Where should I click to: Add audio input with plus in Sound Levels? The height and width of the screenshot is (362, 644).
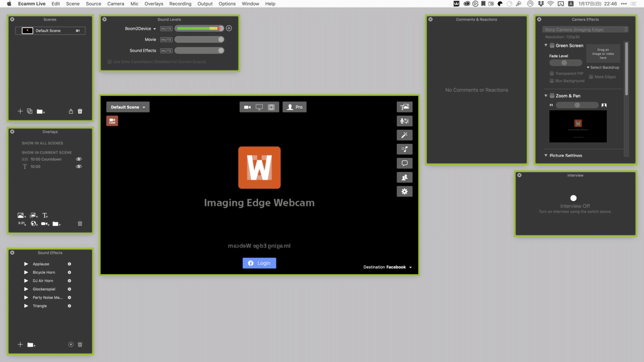[229, 28]
